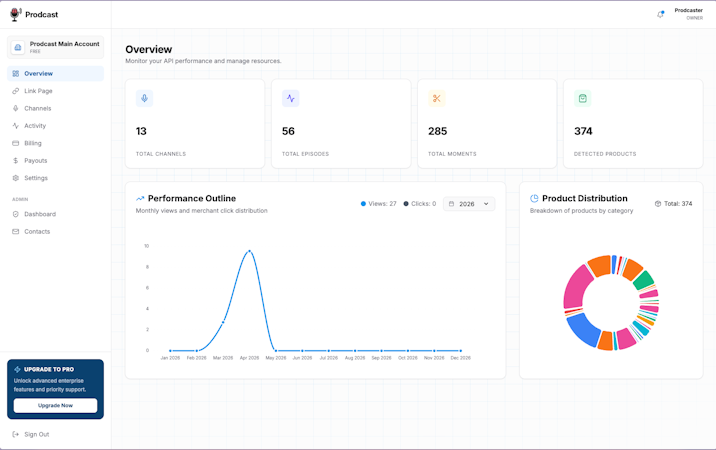Open the Billing section

pos(55,143)
